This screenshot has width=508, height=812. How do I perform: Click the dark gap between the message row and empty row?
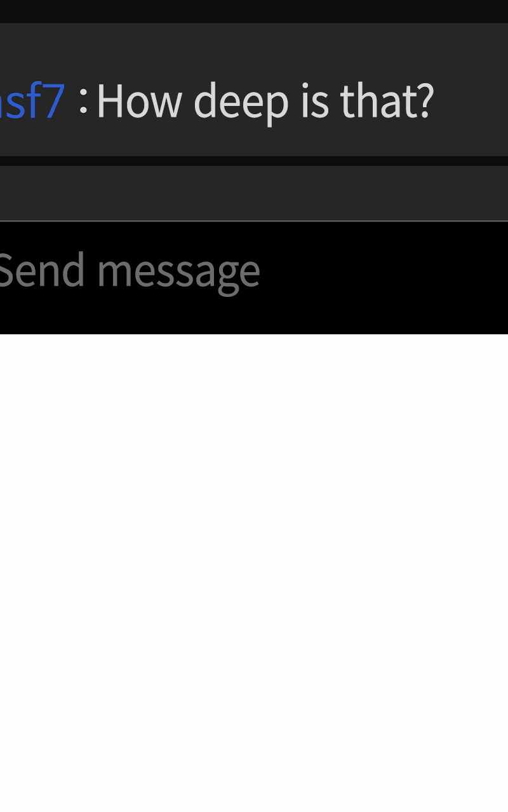pos(254,161)
